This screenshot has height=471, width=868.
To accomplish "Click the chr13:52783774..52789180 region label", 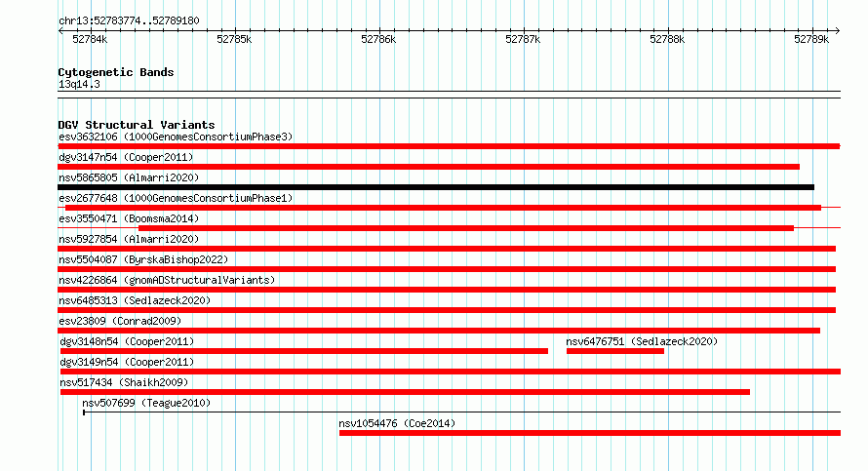I will tap(129, 21).
